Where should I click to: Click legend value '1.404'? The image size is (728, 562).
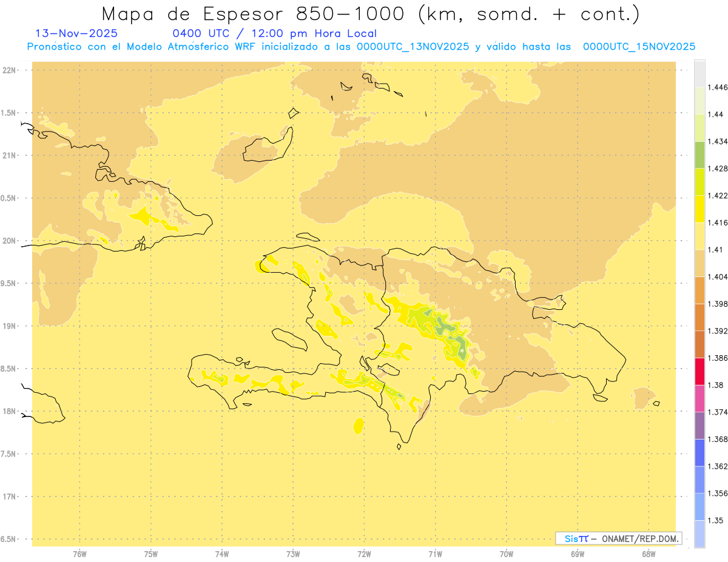point(718,276)
